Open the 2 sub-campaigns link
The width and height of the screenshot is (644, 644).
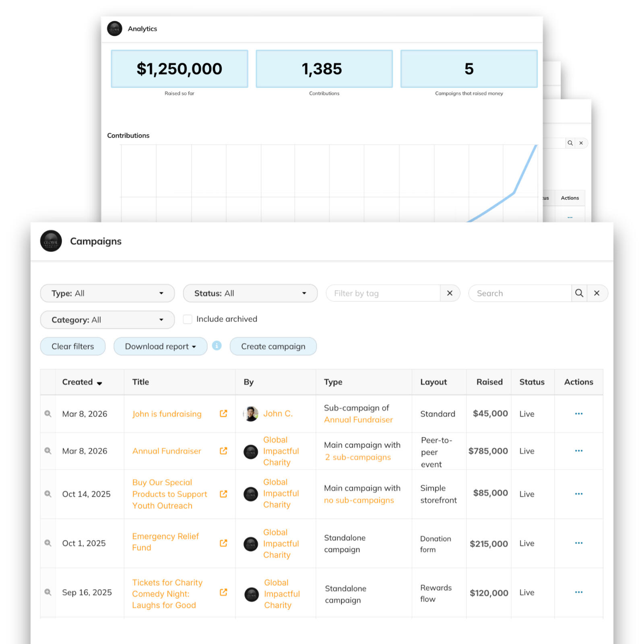pos(358,457)
